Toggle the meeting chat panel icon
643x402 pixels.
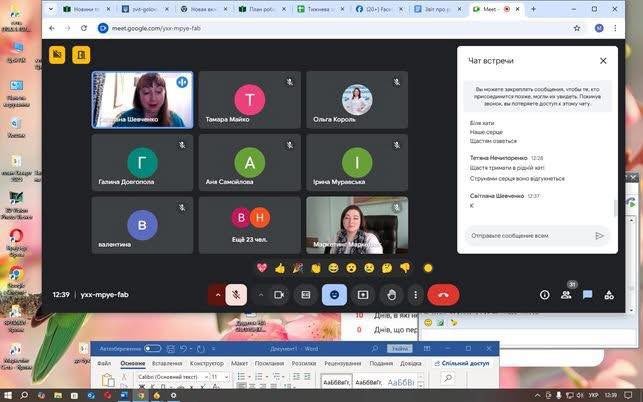588,295
